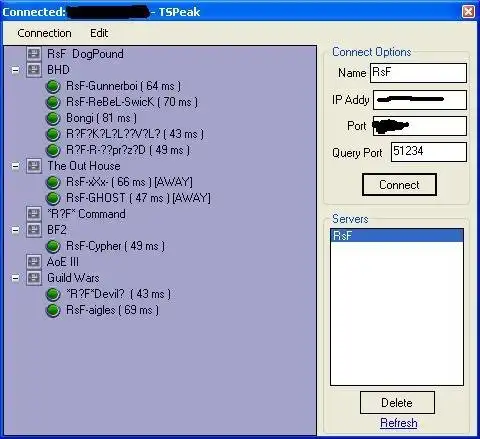Select user RsF-xXx- marked AWAY

[x=129, y=182]
